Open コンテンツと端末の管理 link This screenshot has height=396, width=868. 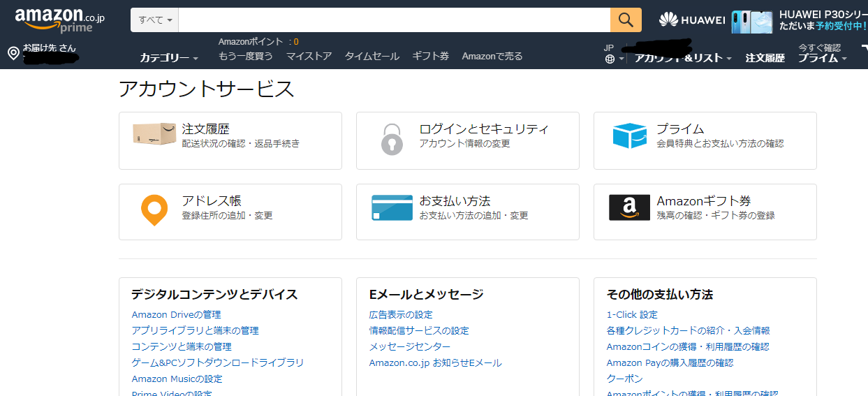(182, 347)
